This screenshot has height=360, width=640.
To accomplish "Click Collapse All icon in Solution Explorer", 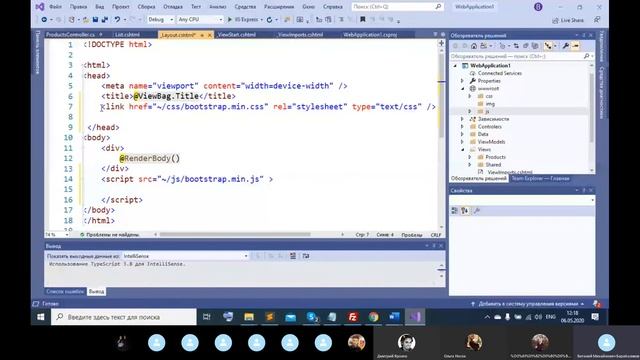I will tap(526, 46).
